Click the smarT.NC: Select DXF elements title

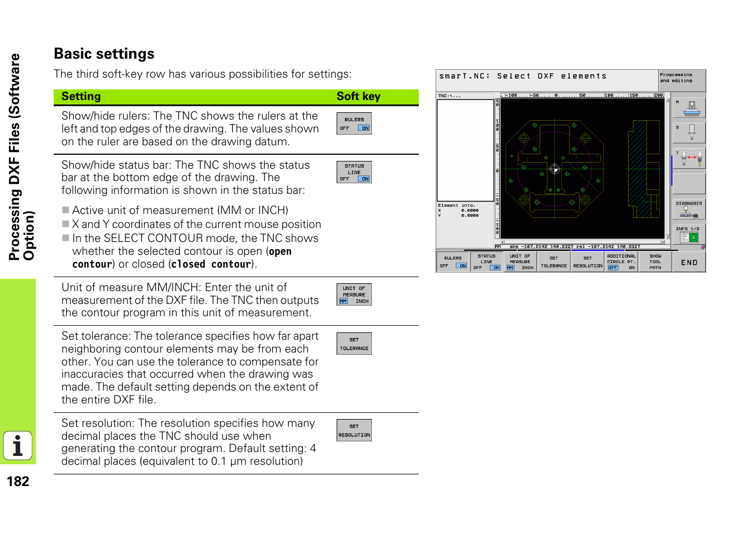point(523,77)
